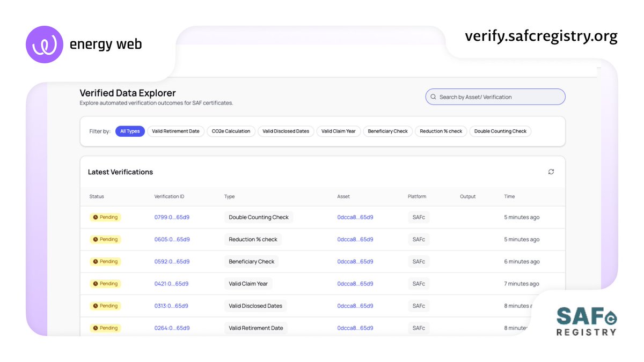Click Beneficiary Check type tag in table

[x=251, y=262]
